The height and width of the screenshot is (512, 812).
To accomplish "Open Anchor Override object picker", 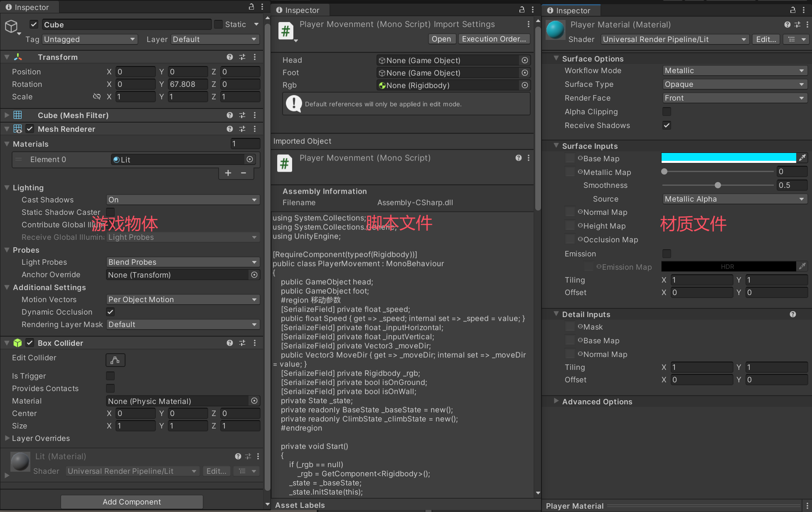I will pyautogui.click(x=254, y=275).
